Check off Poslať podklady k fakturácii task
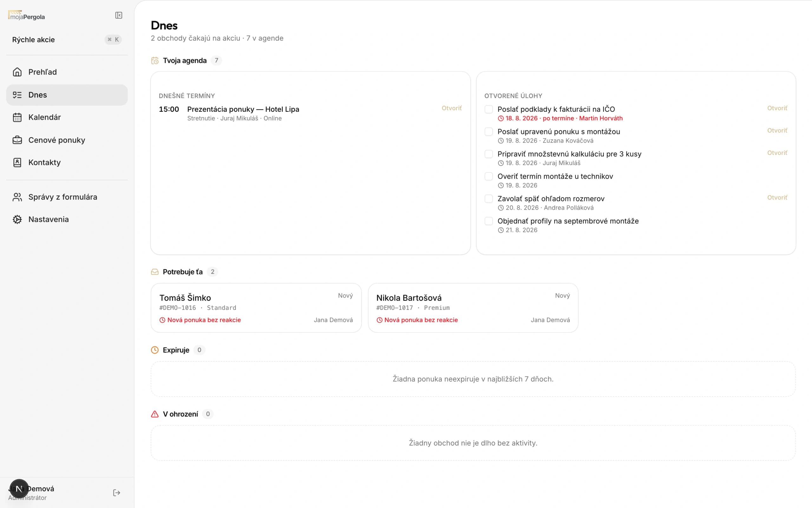Image resolution: width=812 pixels, height=508 pixels. click(489, 109)
